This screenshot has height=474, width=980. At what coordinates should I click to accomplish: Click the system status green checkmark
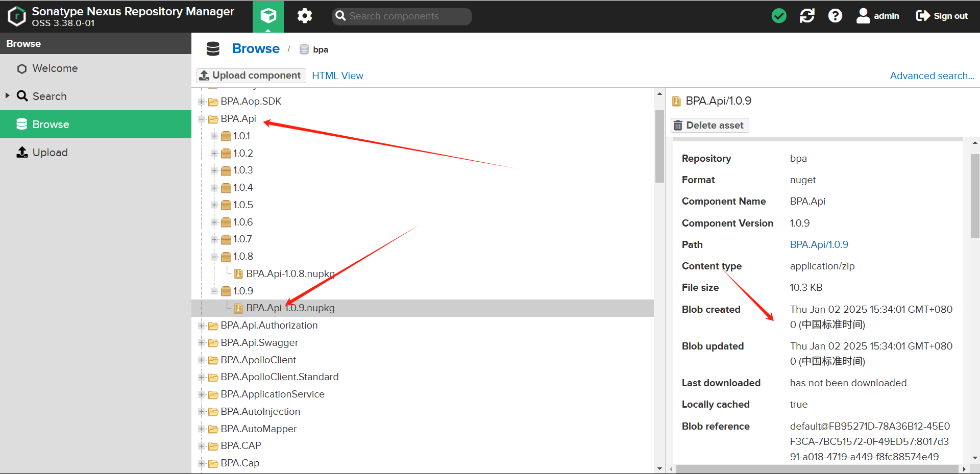[779, 16]
